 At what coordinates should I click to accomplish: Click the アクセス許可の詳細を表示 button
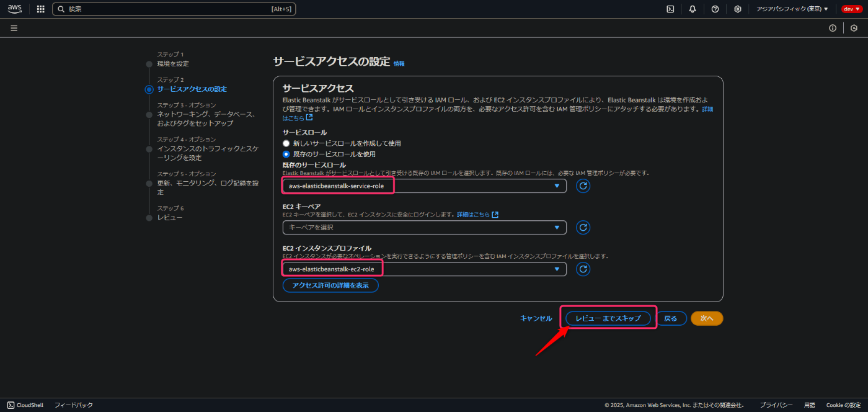330,285
